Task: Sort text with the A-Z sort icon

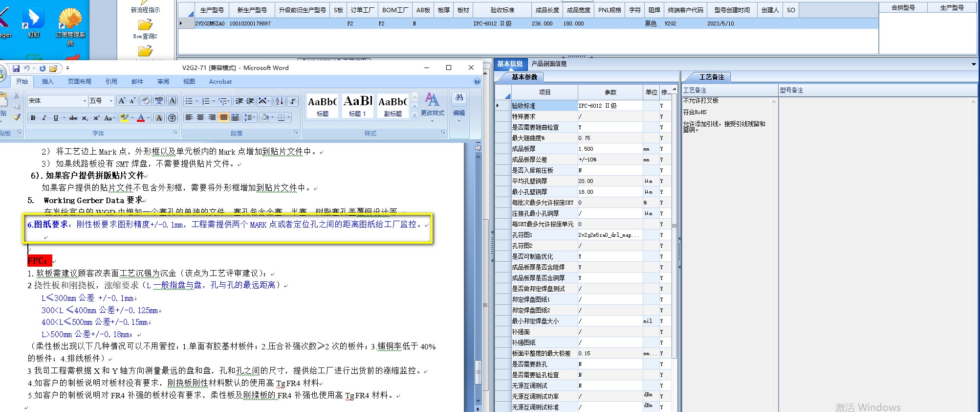Action: point(279,101)
